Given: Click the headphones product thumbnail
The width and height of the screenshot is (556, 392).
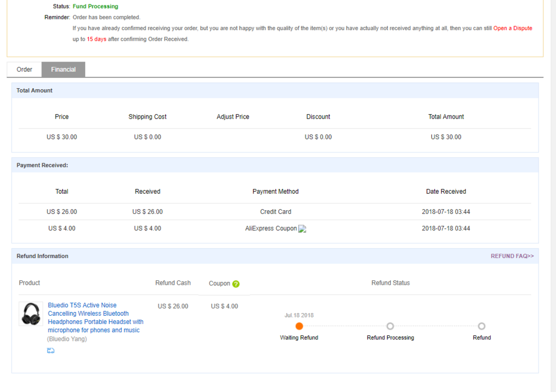Looking at the screenshot, I should click(31, 314).
